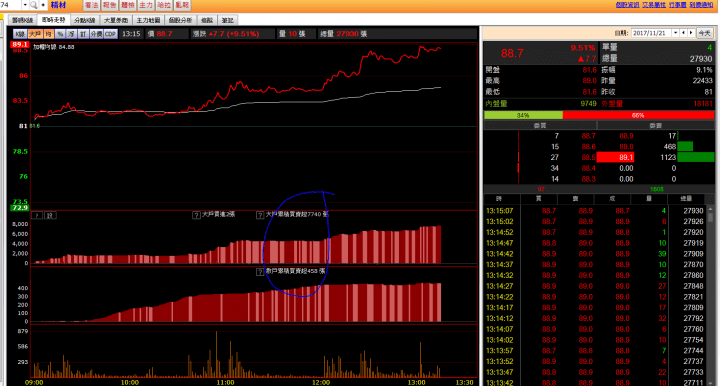Go to previous date with left arrow
The width and height of the screenshot is (720, 386).
684,33
